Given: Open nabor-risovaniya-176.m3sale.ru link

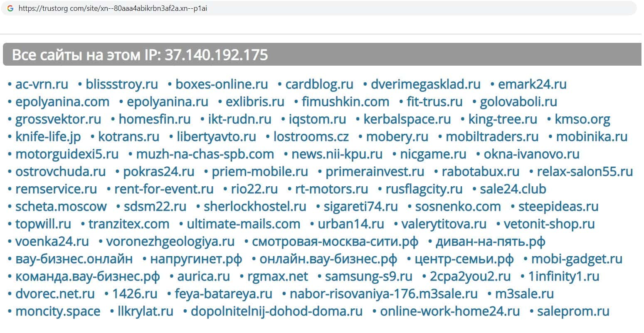Looking at the screenshot, I should (384, 294).
